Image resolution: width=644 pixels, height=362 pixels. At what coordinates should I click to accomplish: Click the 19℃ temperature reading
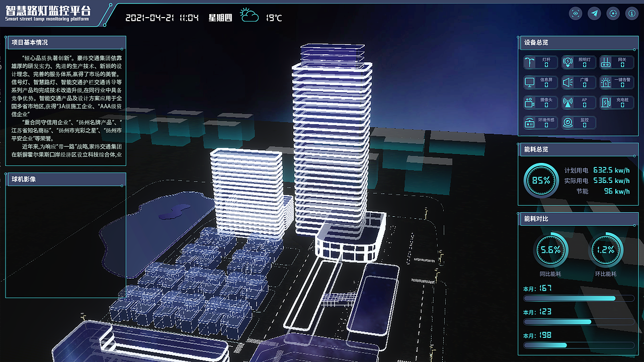[274, 18]
